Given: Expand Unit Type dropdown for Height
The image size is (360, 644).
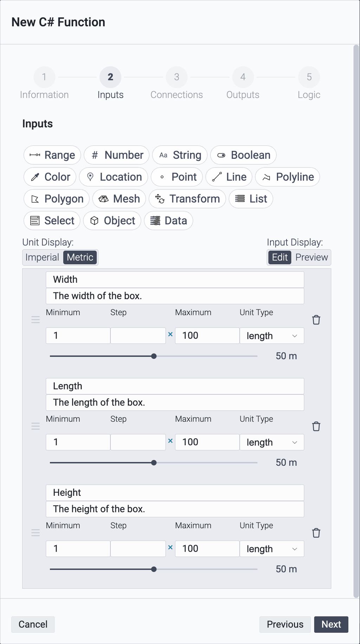Looking at the screenshot, I should click(x=272, y=548).
